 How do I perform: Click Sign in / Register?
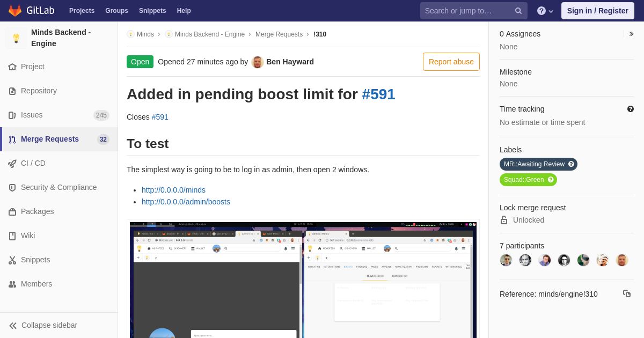point(597,11)
